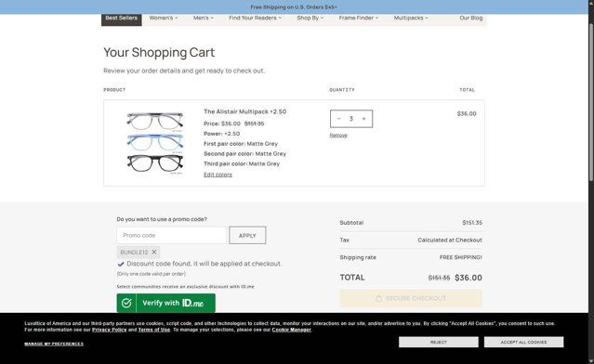Image resolution: width=594 pixels, height=364 pixels.
Task: Remove the BUNDLE12 promo code
Action: [154, 252]
